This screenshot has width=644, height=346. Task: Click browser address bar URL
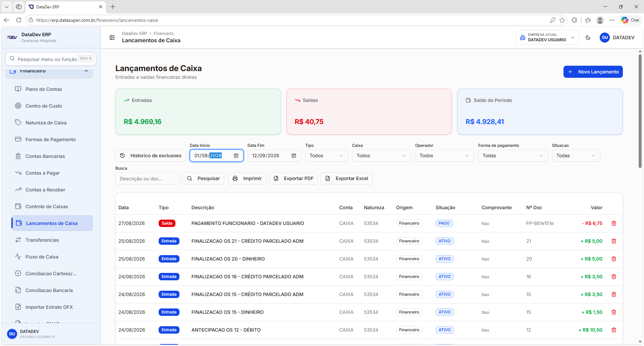97,20
